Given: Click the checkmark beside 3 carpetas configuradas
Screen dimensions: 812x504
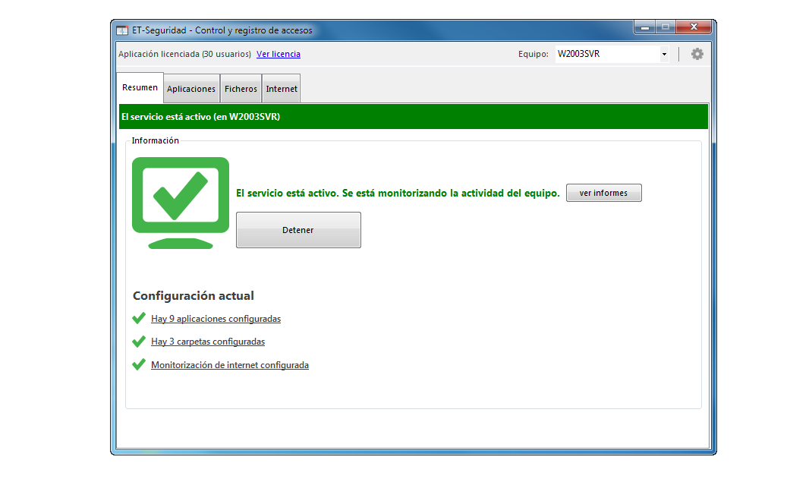Looking at the screenshot, I should [139, 342].
